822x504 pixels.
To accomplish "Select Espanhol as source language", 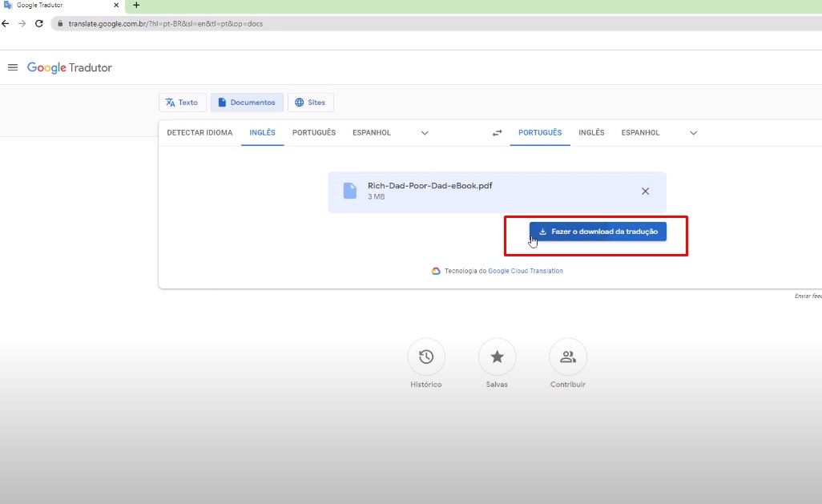I will [372, 133].
